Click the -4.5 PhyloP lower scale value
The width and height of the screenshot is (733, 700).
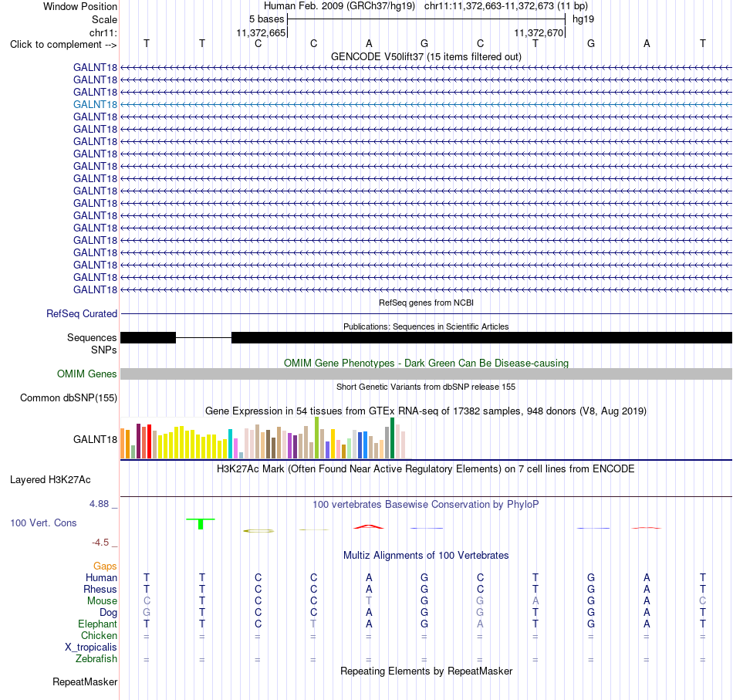click(100, 543)
